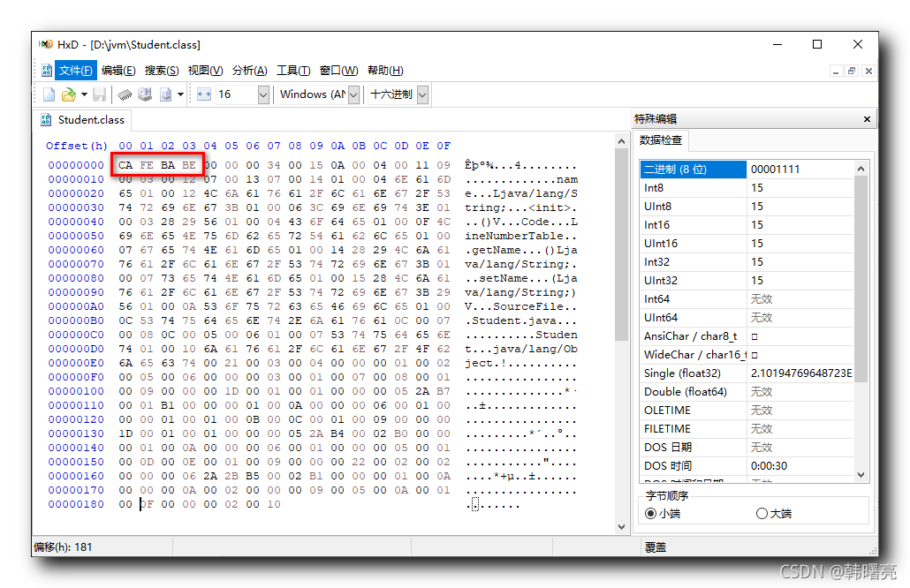
Task: Click the Double (float64) inspector row
Action: coord(747,392)
